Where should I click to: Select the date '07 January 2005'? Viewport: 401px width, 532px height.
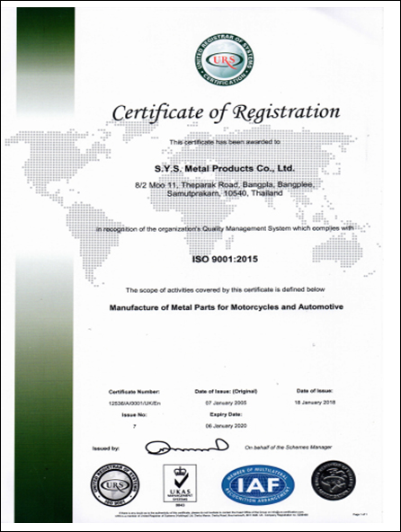click(x=226, y=403)
